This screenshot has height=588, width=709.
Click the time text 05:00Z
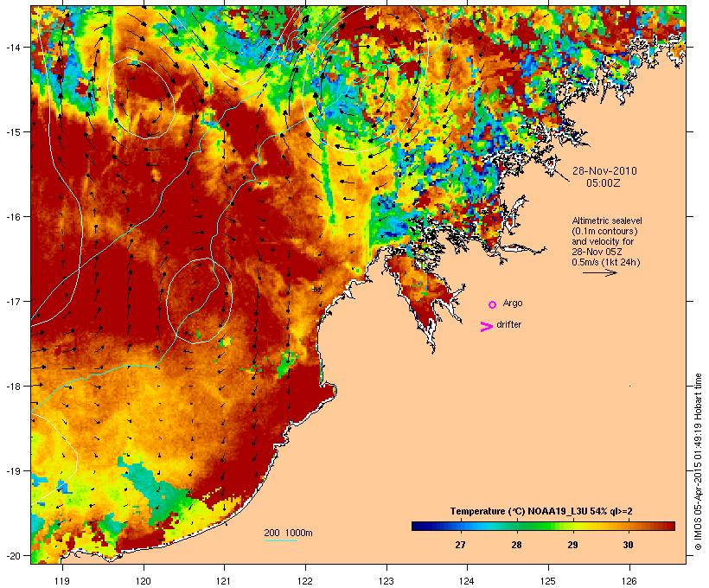pyautogui.click(x=604, y=183)
